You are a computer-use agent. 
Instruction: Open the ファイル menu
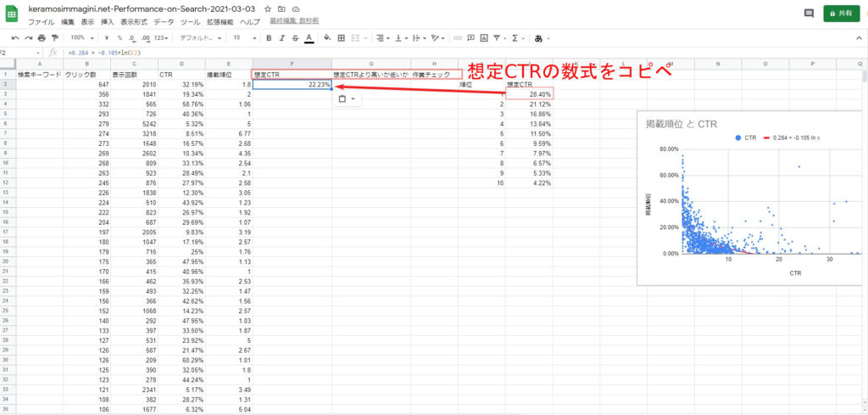coord(41,22)
